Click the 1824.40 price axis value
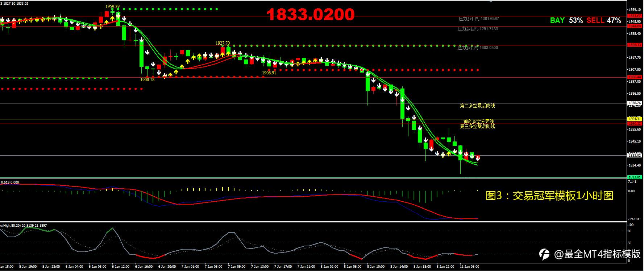Screen dimensions: 644x271 [x=635, y=165]
